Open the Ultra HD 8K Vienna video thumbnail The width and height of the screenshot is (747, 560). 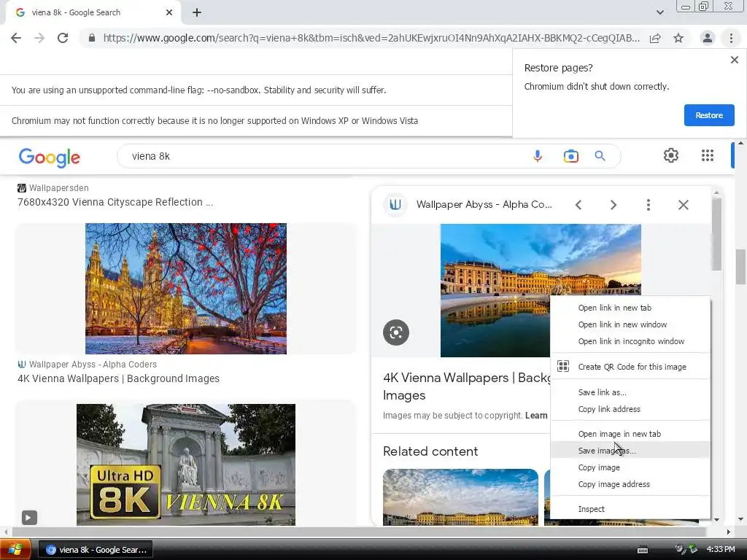pyautogui.click(x=186, y=464)
